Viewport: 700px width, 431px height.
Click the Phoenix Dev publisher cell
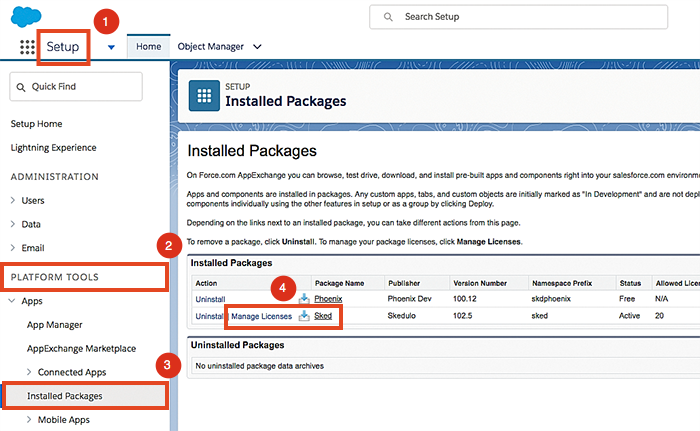pos(409,299)
